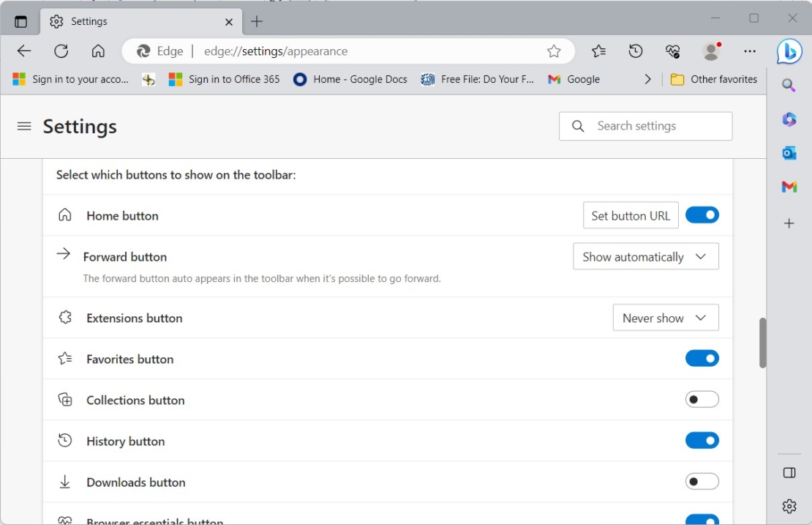Click the sidebar search icon

click(789, 85)
